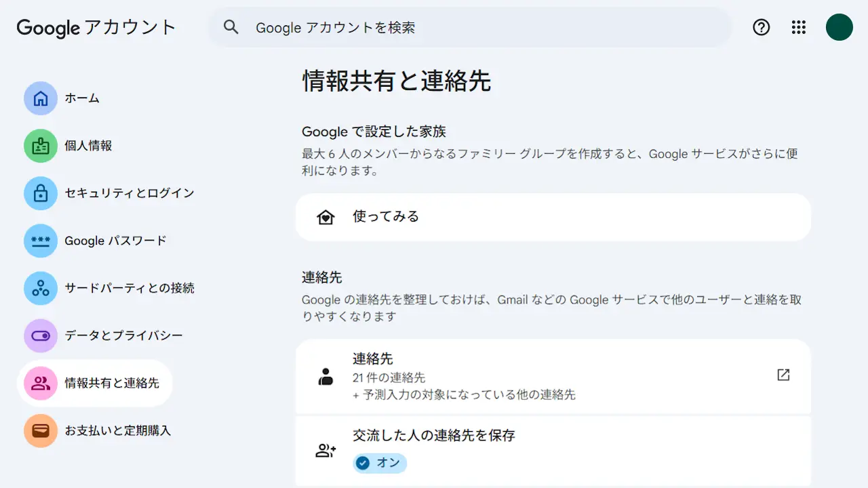Image resolution: width=868 pixels, height=488 pixels.
Task: Open the 連絡先 row with 21 contacts
Action: coord(542,376)
